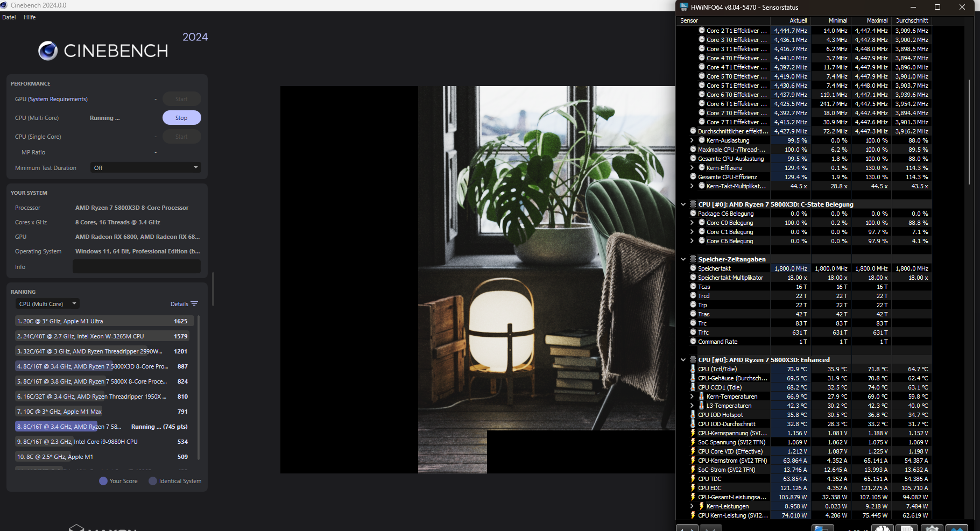
Task: Open the Hilfe menu in Cinebench
Action: click(30, 17)
